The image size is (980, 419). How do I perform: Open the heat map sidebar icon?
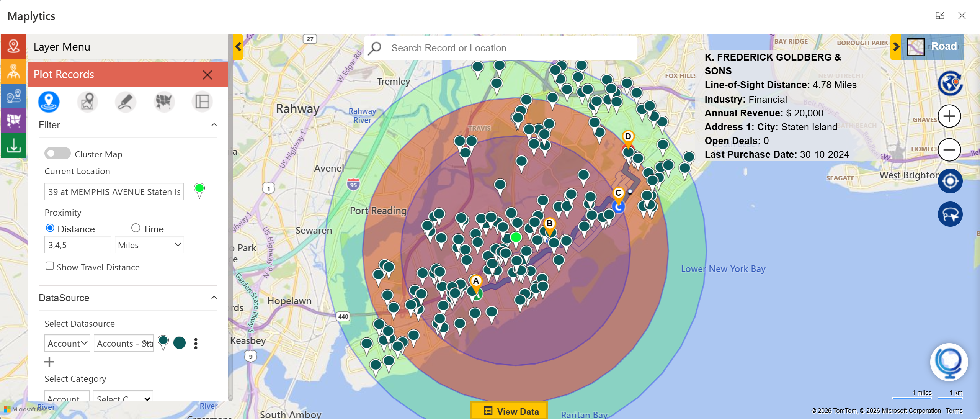point(13,121)
